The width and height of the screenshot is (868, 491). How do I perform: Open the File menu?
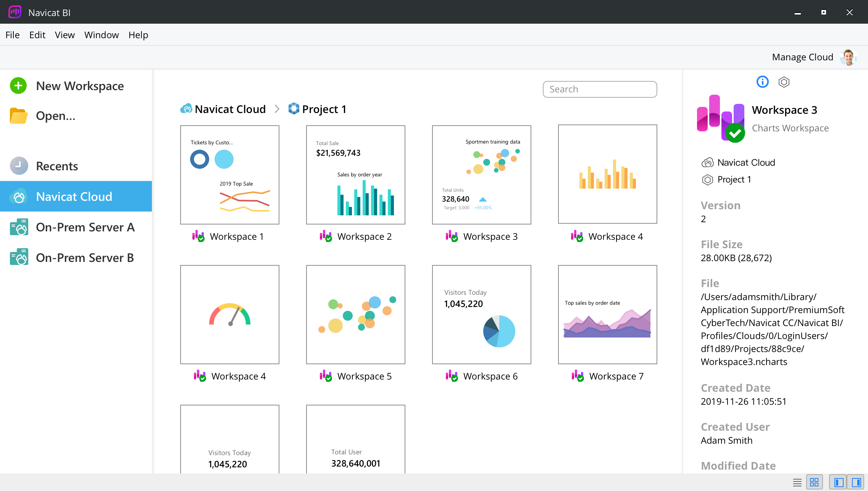[x=12, y=35]
